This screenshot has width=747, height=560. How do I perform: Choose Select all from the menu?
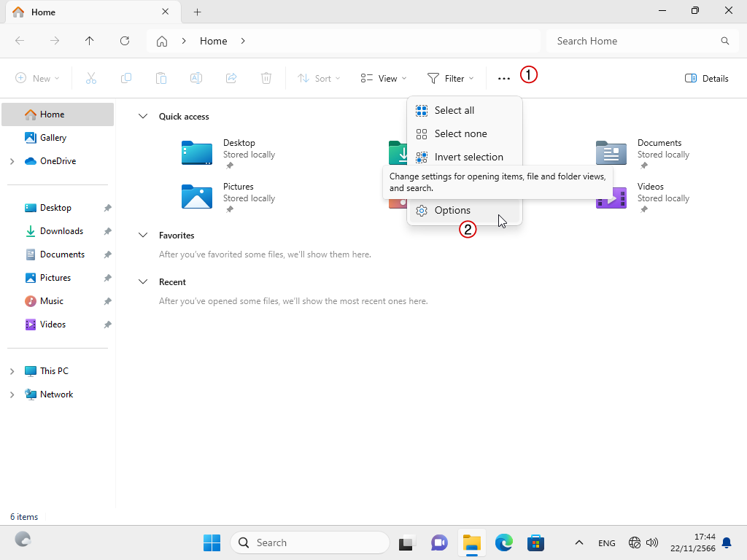click(454, 111)
